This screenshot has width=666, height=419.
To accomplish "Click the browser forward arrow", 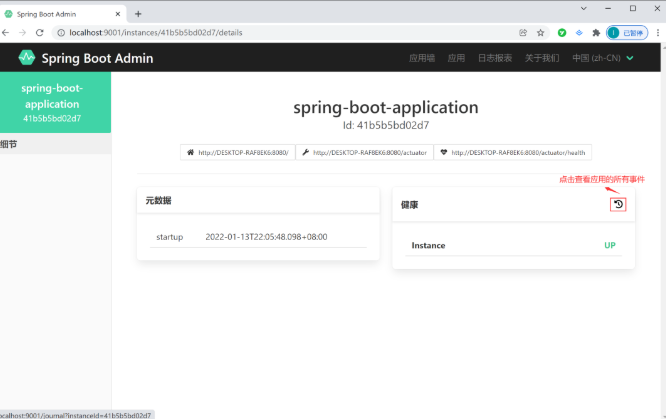I will click(x=23, y=33).
